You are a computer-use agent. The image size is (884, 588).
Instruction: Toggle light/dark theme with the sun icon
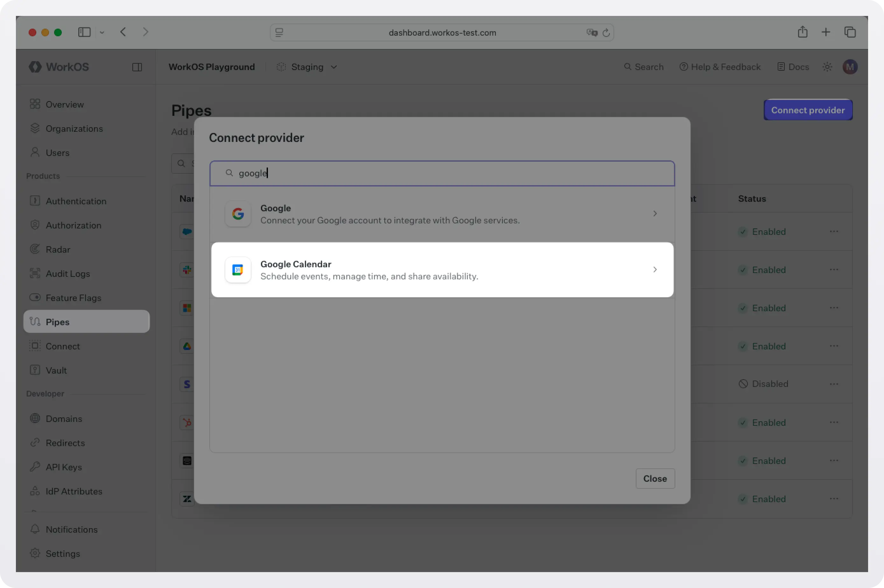pyautogui.click(x=827, y=67)
